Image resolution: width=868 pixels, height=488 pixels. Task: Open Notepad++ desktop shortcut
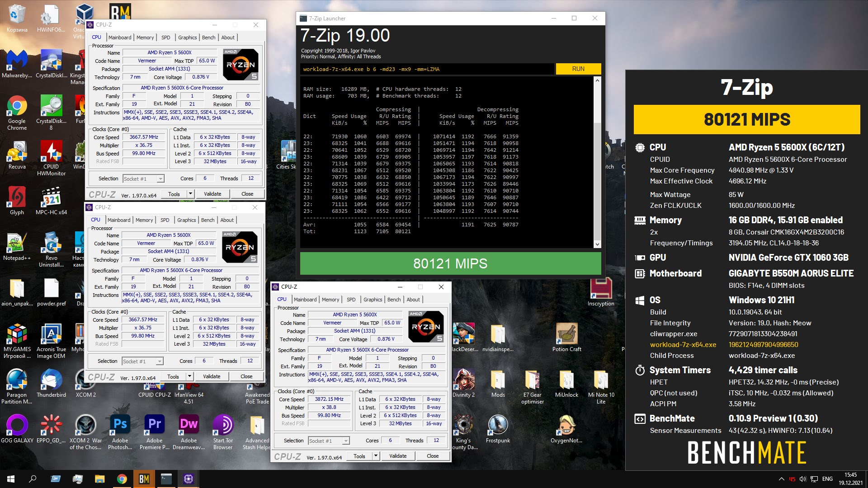17,246
